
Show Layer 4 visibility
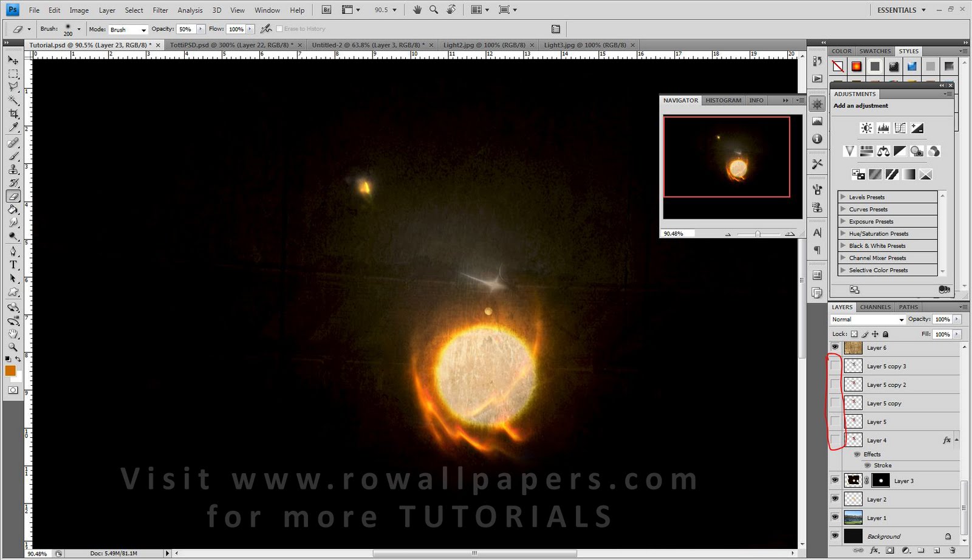coord(835,440)
